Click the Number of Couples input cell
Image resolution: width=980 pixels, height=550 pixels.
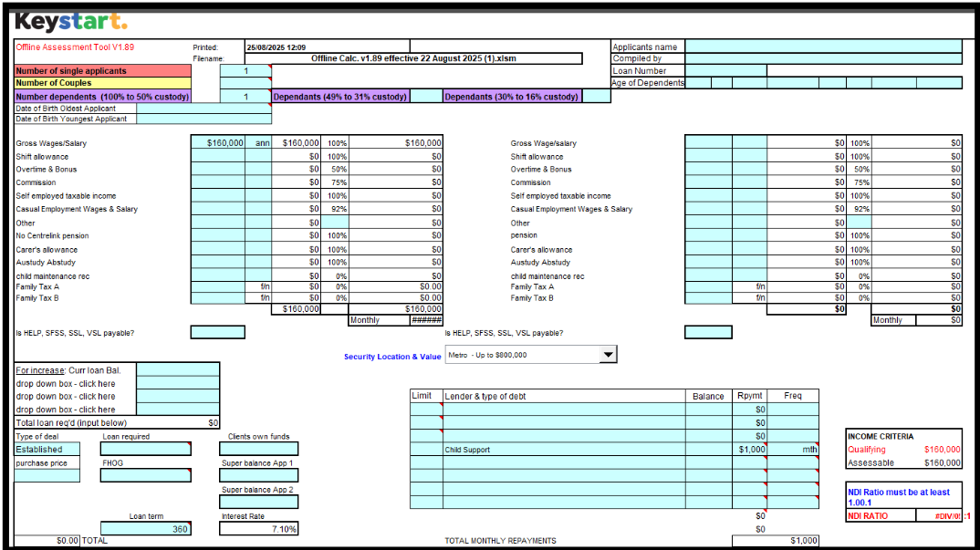(245, 83)
